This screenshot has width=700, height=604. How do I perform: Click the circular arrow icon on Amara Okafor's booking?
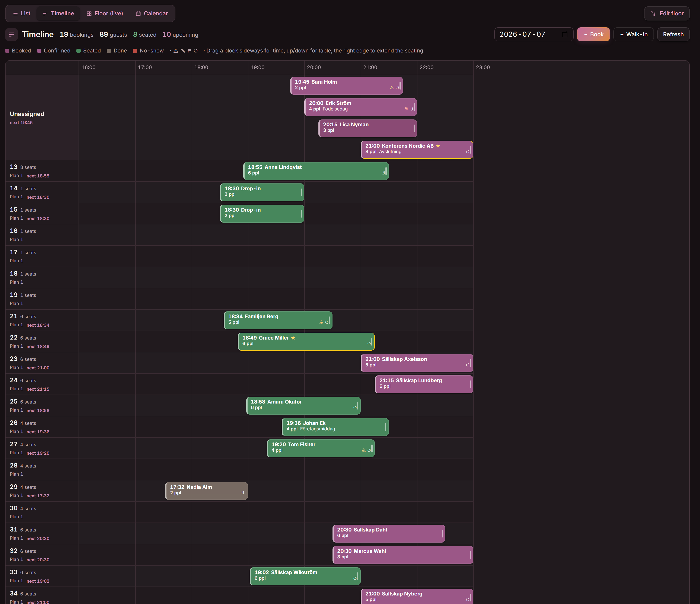[355, 408]
